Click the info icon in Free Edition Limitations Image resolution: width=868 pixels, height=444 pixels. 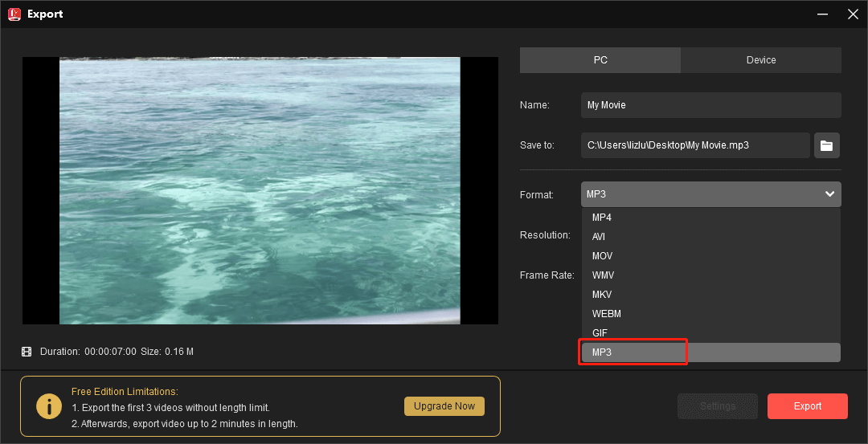[49, 406]
